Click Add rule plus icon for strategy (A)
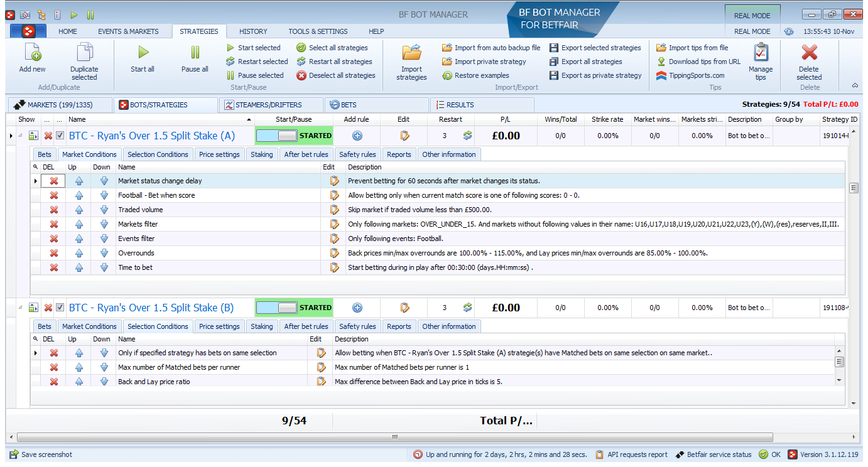This screenshot has height=467, width=868. point(357,136)
